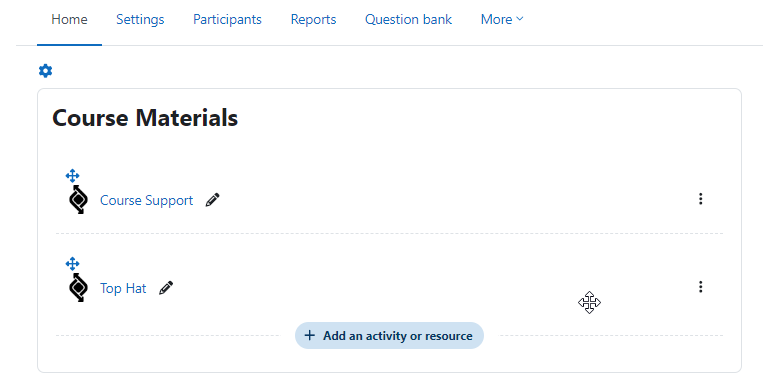Open the blue gear settings icon
765x390 pixels.
click(x=45, y=71)
